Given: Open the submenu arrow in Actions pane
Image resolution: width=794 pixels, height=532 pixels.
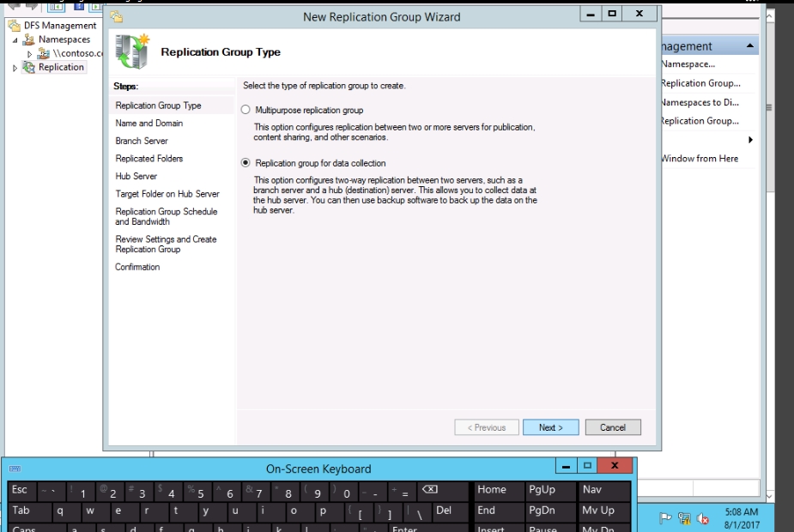Looking at the screenshot, I should (x=750, y=140).
